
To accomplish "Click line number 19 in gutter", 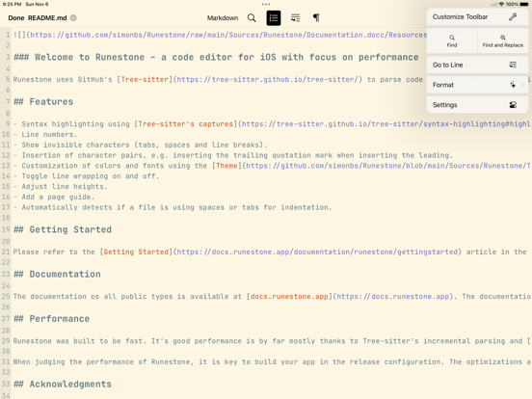I will click(6, 229).
